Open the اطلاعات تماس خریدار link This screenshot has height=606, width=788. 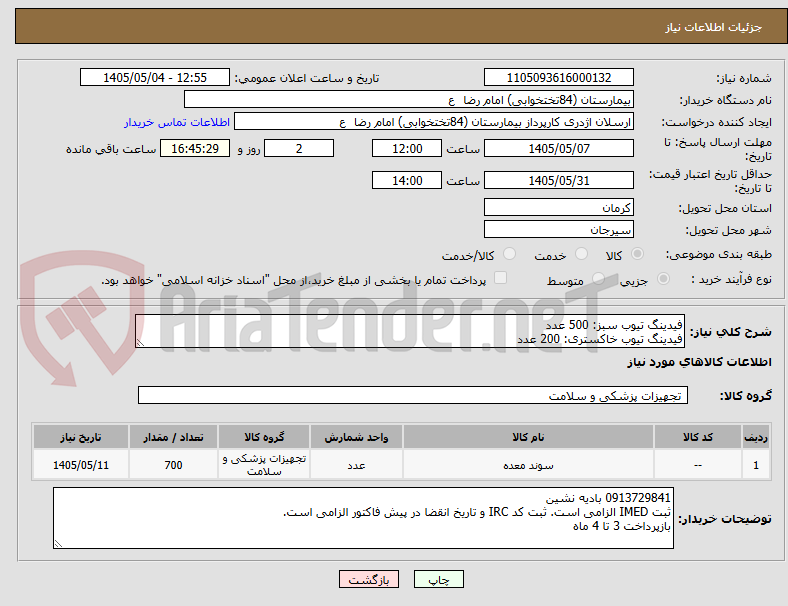177,122
